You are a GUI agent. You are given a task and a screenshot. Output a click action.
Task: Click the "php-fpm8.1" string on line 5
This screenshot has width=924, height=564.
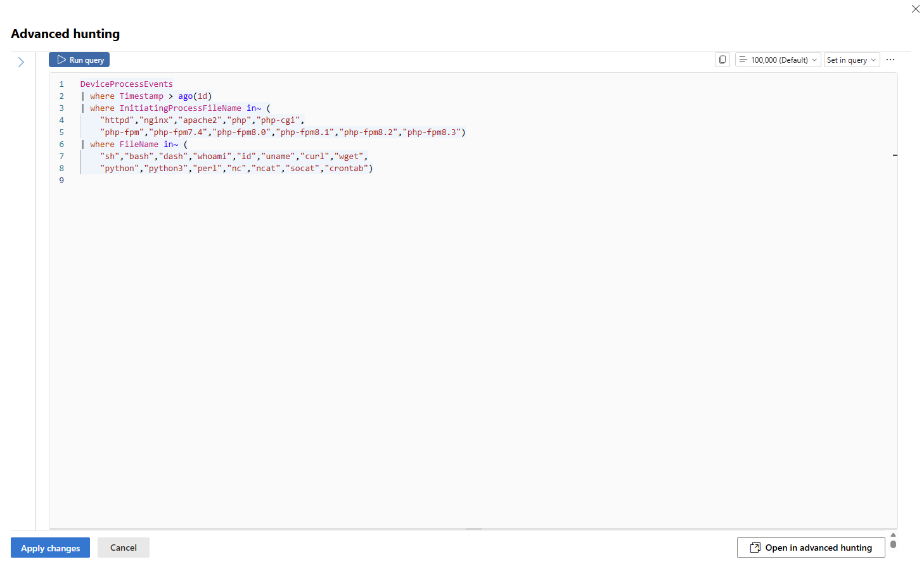tap(305, 132)
